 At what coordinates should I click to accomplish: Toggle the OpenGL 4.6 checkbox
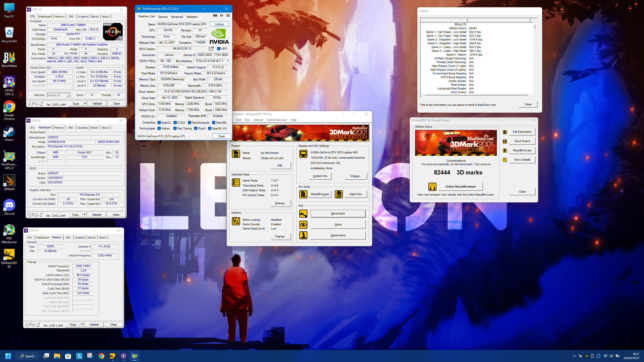click(x=210, y=128)
